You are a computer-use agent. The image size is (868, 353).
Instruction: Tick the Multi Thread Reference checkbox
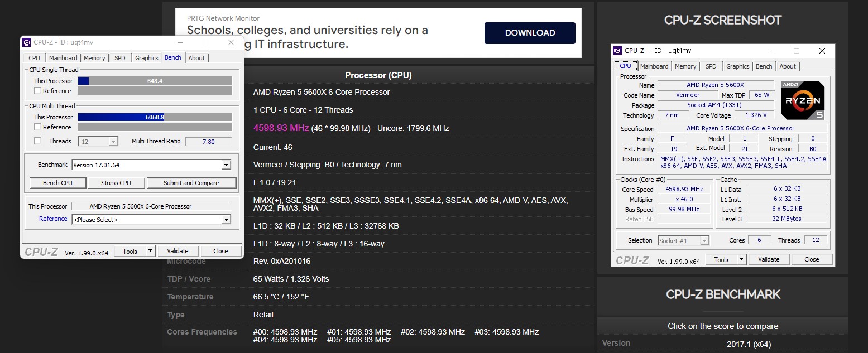(37, 127)
